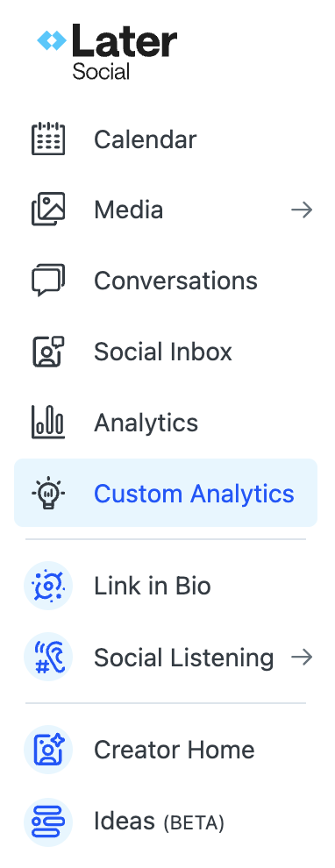Click the Media image stack icon
This screenshot has height=868, width=335.
[48, 210]
